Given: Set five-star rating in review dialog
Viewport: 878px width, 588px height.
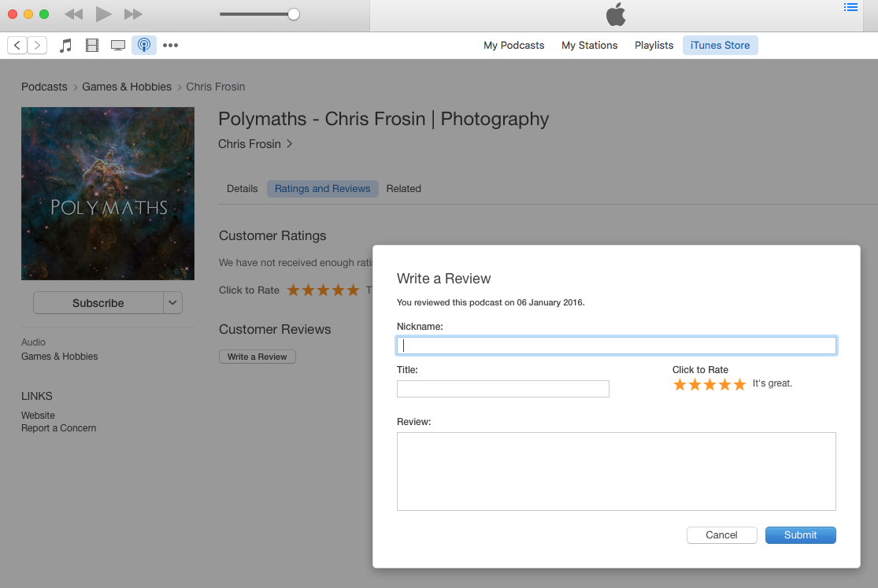Looking at the screenshot, I should click(739, 384).
